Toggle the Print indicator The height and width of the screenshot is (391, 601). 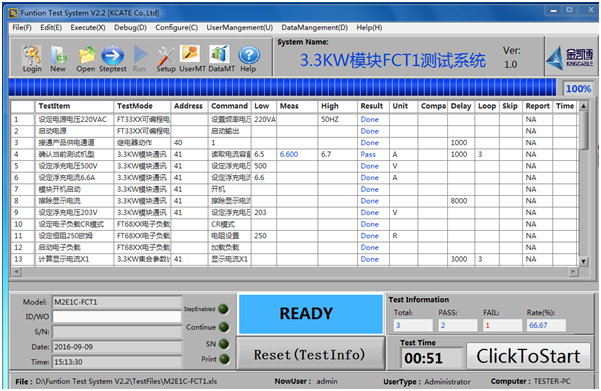pyautogui.click(x=225, y=359)
